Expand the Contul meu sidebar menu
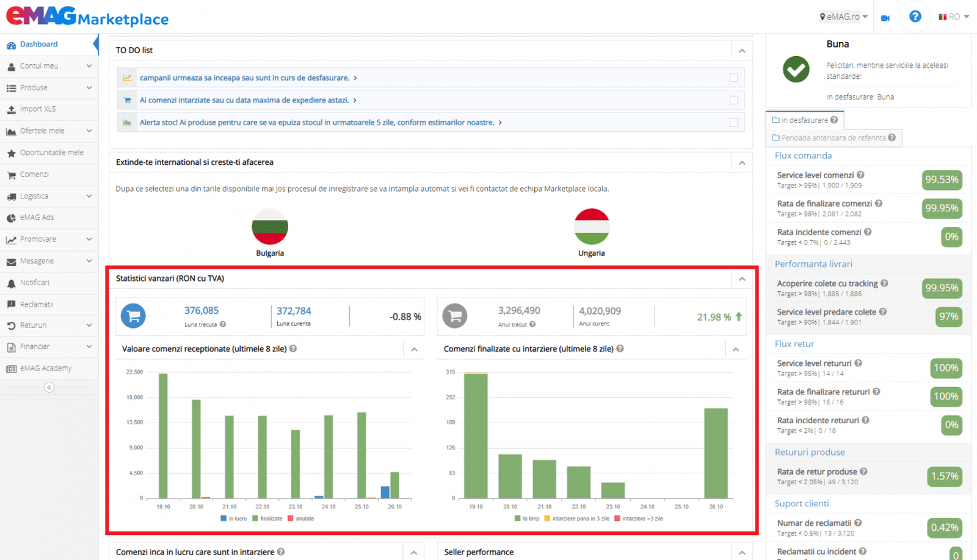This screenshot has width=977, height=560. click(49, 66)
